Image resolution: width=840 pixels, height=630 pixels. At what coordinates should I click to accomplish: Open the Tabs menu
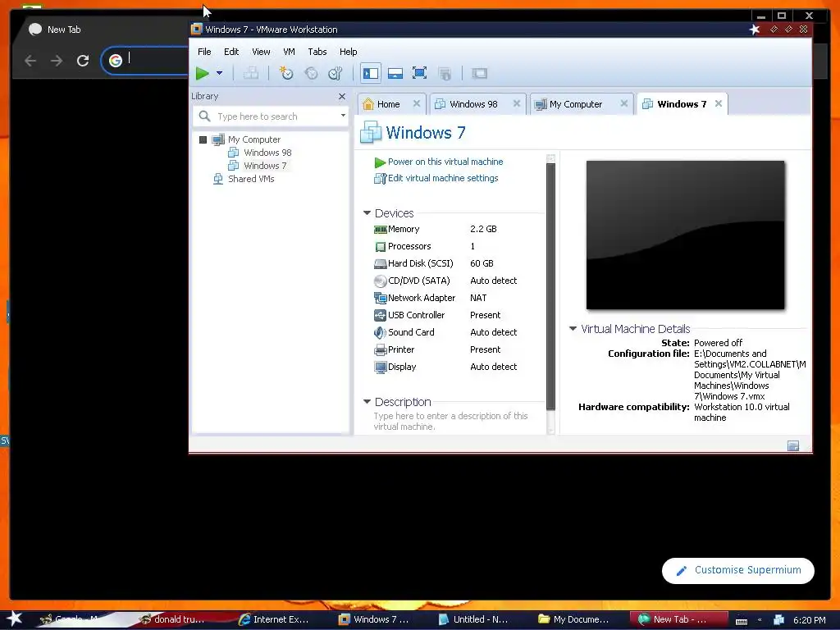[317, 52]
